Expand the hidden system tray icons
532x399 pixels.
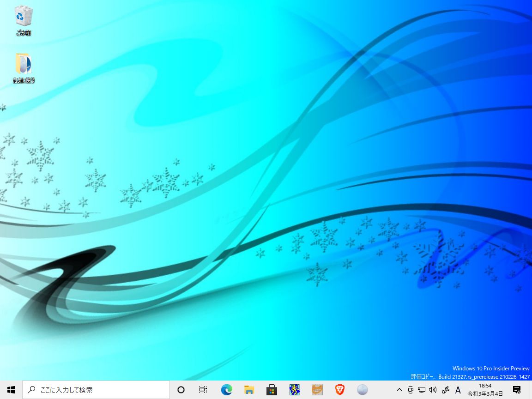[399, 390]
